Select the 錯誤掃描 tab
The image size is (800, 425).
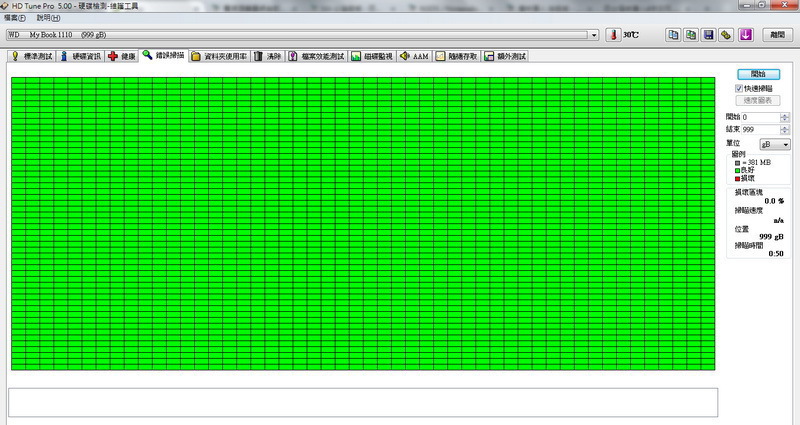click(x=164, y=55)
